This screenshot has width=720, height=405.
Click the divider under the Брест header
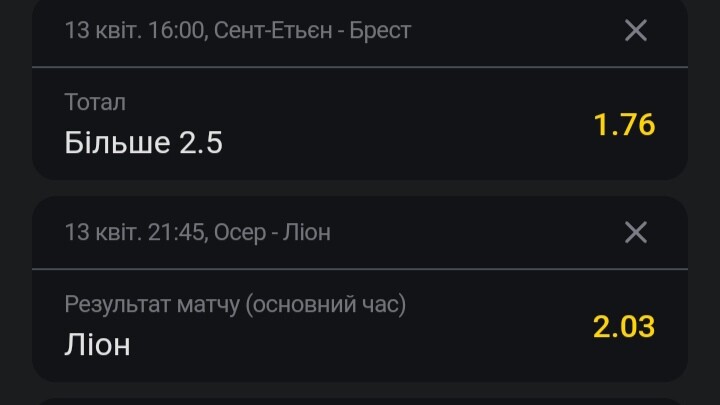(x=360, y=67)
